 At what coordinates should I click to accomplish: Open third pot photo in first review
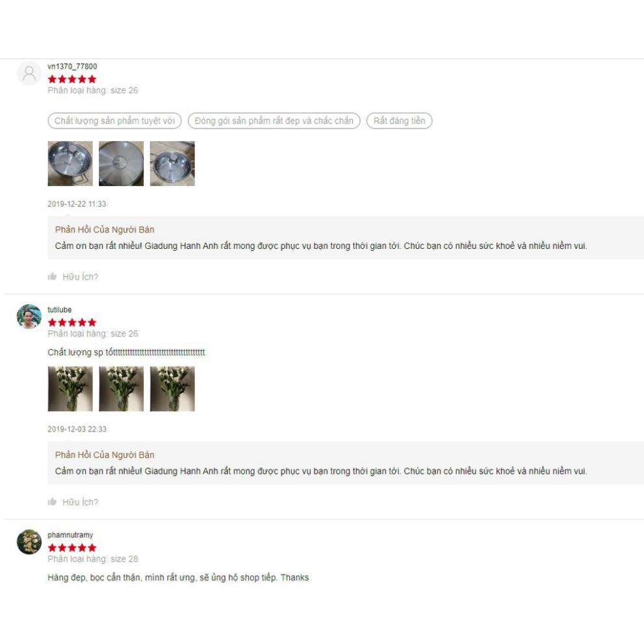click(x=172, y=164)
